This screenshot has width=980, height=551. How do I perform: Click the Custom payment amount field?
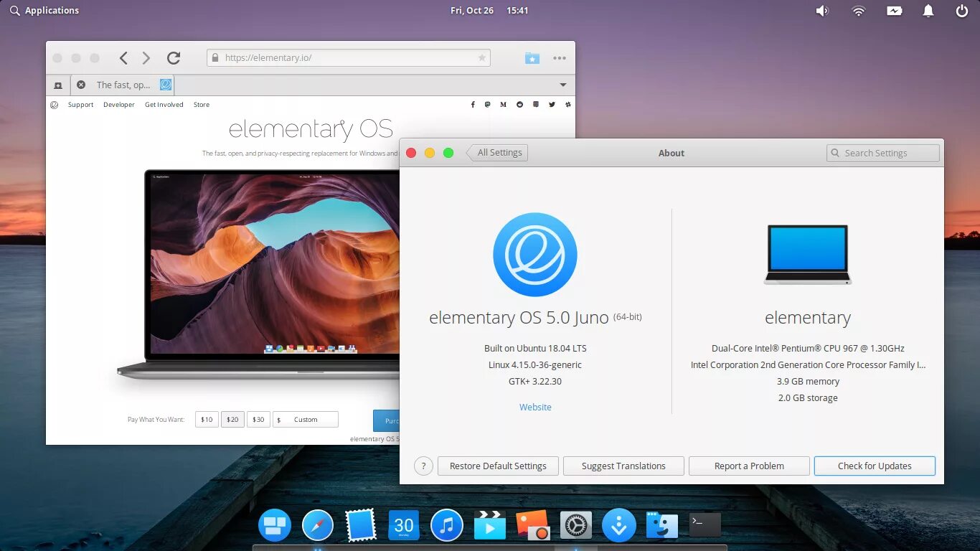[306, 420]
